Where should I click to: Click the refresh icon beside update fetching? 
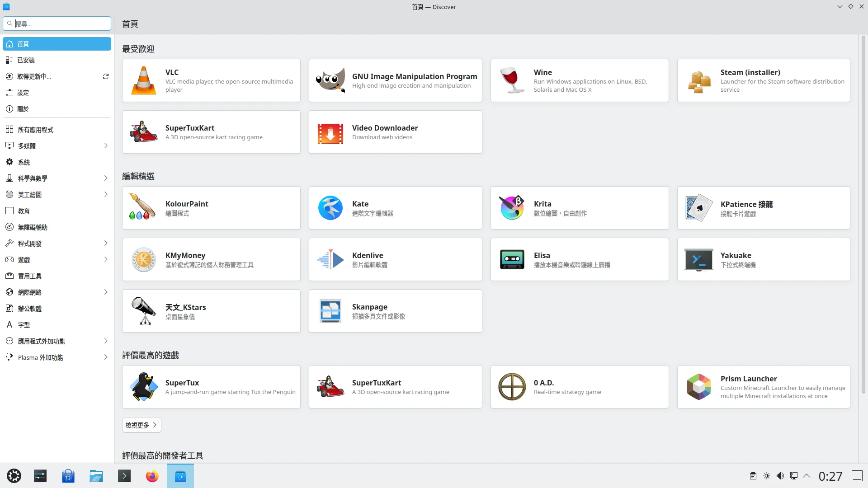coord(106,76)
